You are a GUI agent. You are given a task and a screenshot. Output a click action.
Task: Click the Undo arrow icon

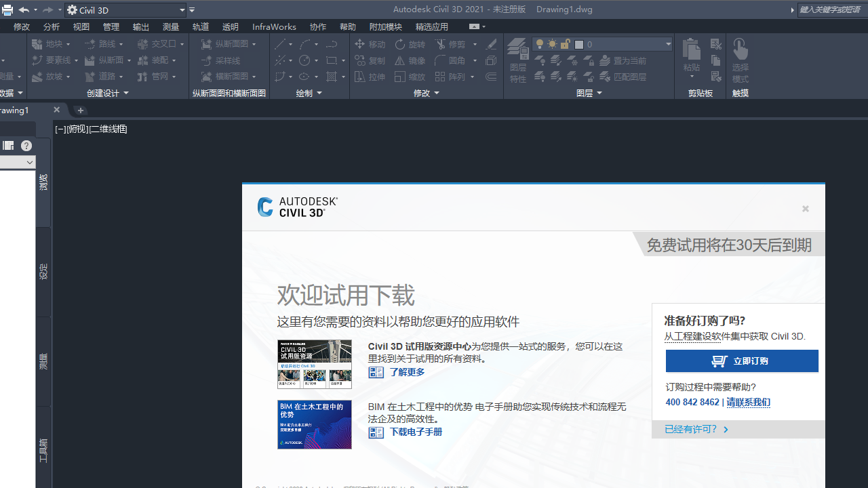(x=24, y=10)
